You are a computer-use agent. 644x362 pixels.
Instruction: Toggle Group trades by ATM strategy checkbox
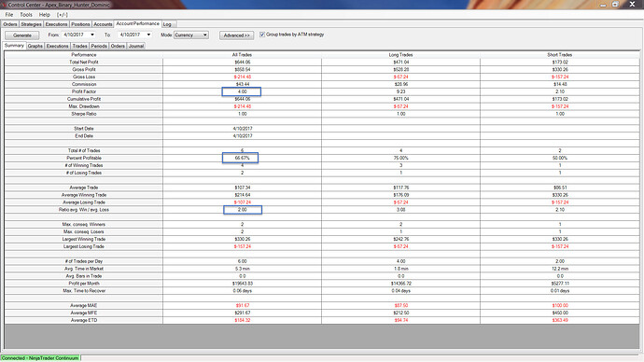(x=262, y=35)
